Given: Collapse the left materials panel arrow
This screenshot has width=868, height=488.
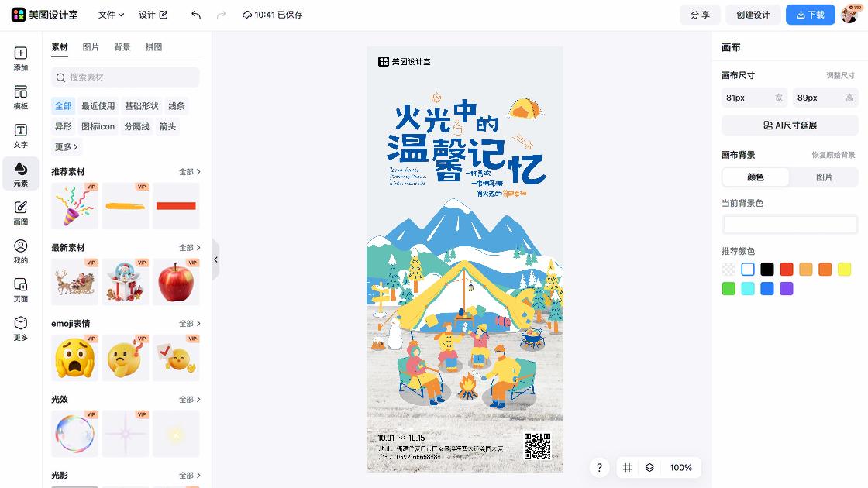Looking at the screenshot, I should (x=216, y=259).
